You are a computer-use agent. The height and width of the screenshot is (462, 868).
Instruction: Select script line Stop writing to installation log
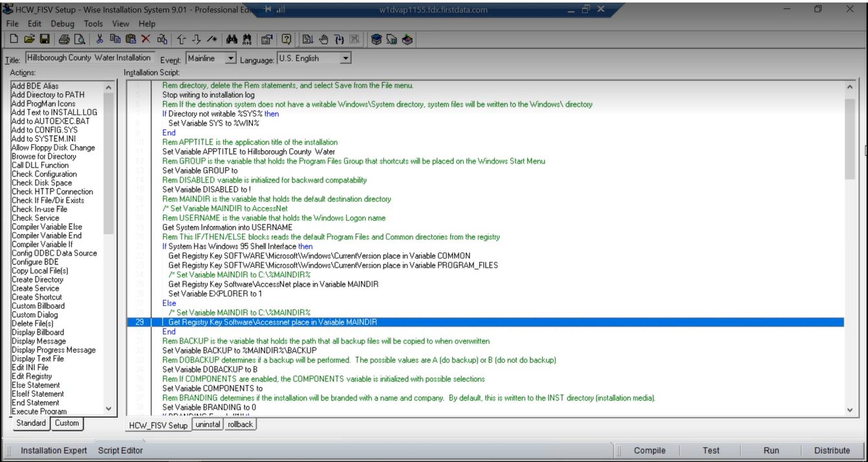208,94
